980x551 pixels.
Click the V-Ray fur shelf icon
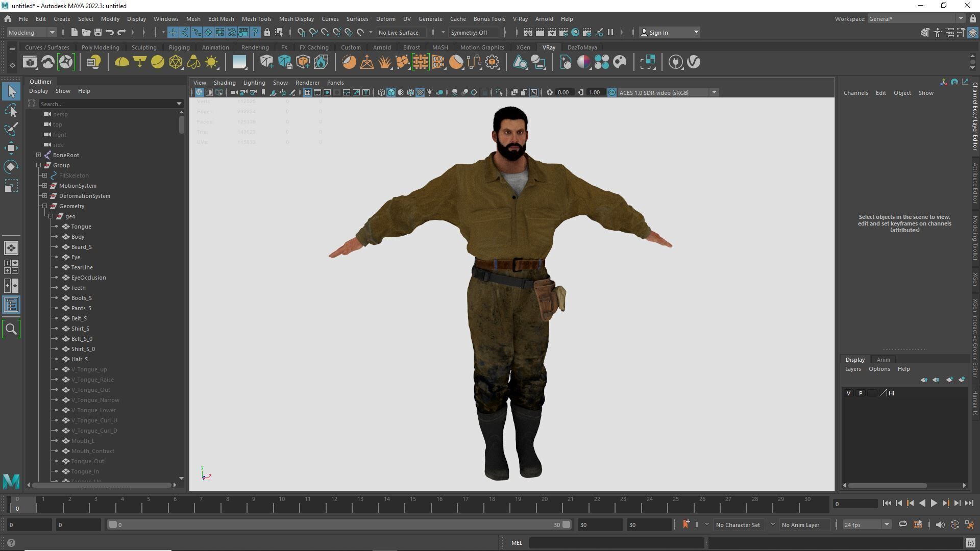pyautogui.click(x=385, y=62)
